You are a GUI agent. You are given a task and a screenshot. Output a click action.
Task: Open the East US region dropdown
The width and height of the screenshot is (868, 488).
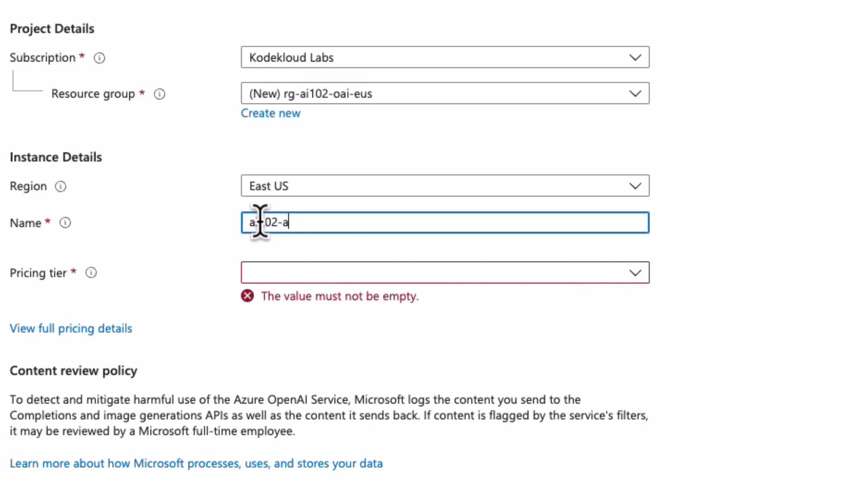coord(445,186)
